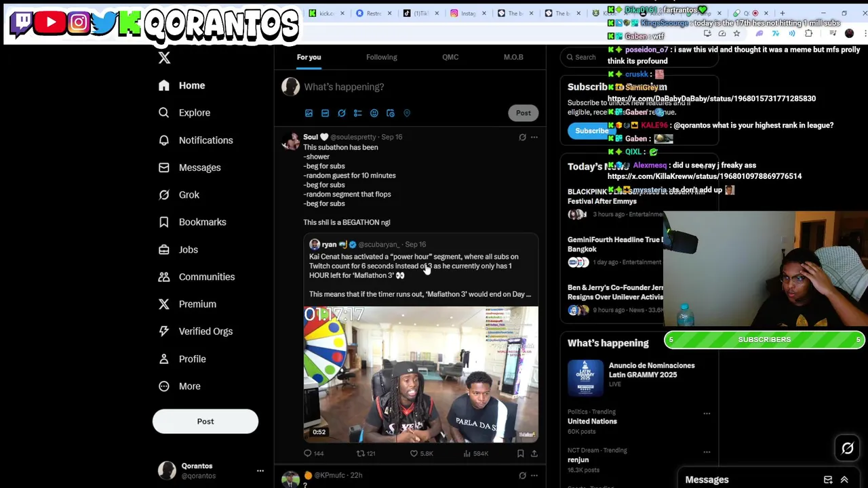Click the location tag icon
868x488 pixels.
[406, 113]
